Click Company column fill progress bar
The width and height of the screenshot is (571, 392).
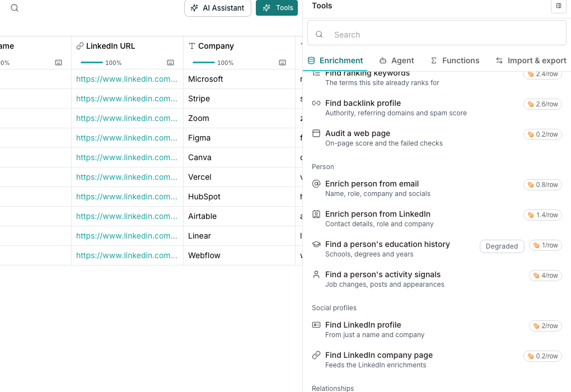pos(204,63)
